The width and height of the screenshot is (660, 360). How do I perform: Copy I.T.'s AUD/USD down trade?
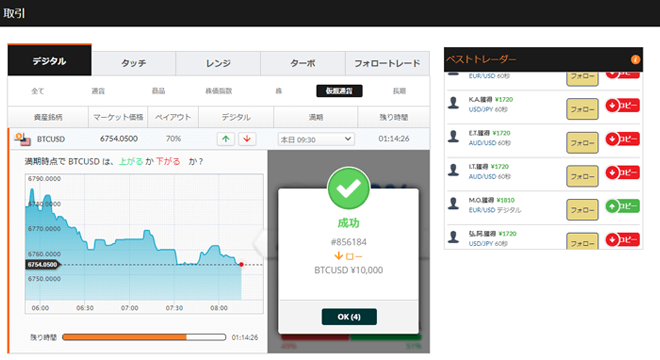tap(623, 173)
